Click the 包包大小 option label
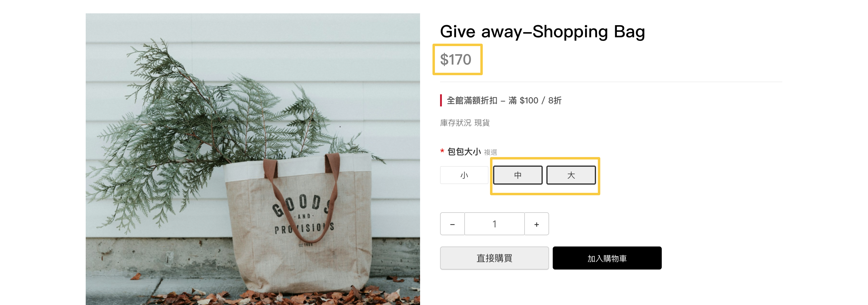The height and width of the screenshot is (305, 868). pyautogui.click(x=464, y=152)
